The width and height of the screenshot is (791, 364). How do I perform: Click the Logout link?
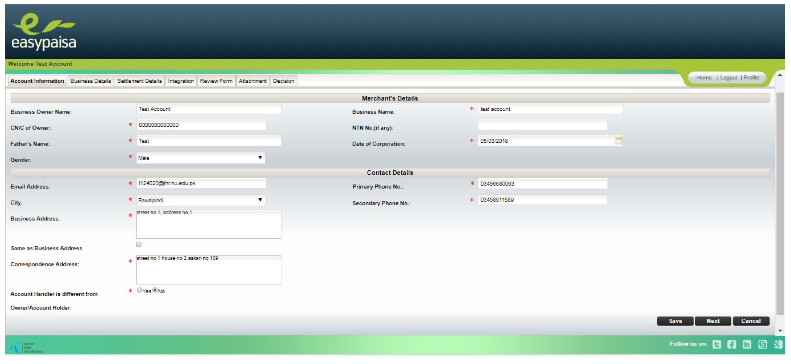(728, 78)
